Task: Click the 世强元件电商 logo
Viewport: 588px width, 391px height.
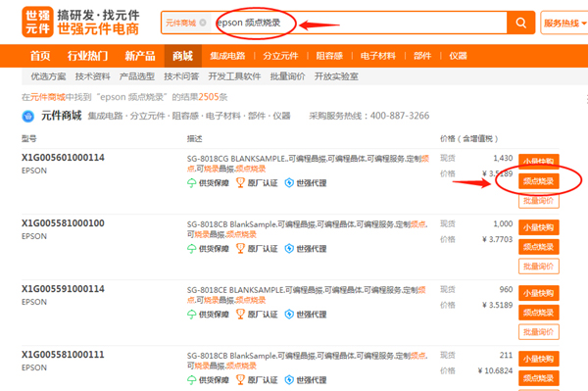Action: tap(80, 22)
